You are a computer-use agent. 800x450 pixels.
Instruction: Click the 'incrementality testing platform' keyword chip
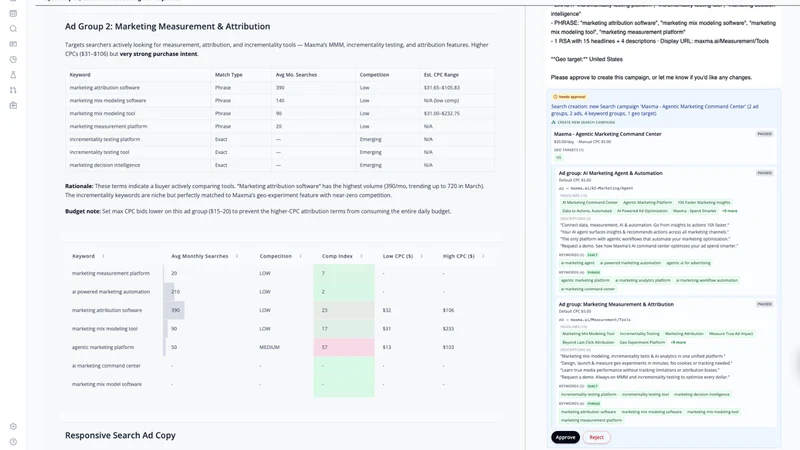pos(588,394)
